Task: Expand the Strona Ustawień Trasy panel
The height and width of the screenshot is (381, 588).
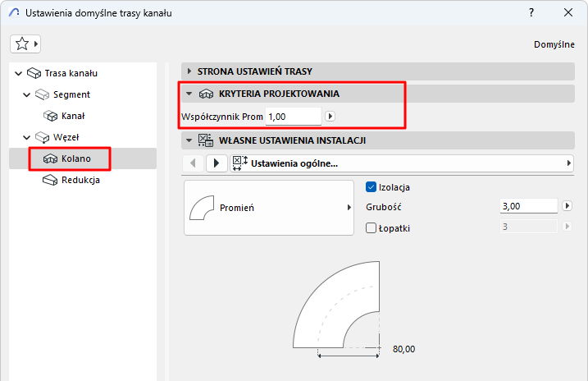Action: pos(189,71)
